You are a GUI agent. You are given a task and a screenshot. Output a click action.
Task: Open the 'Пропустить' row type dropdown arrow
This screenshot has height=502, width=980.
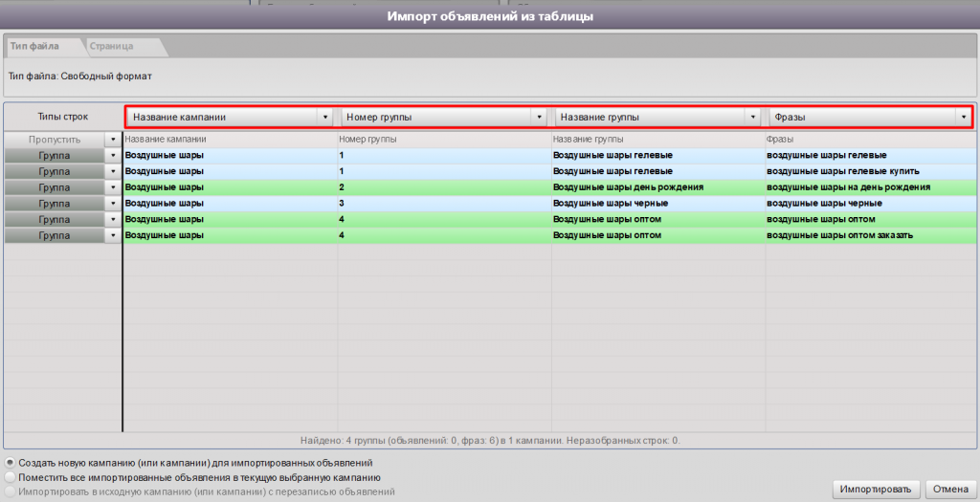[x=113, y=140]
